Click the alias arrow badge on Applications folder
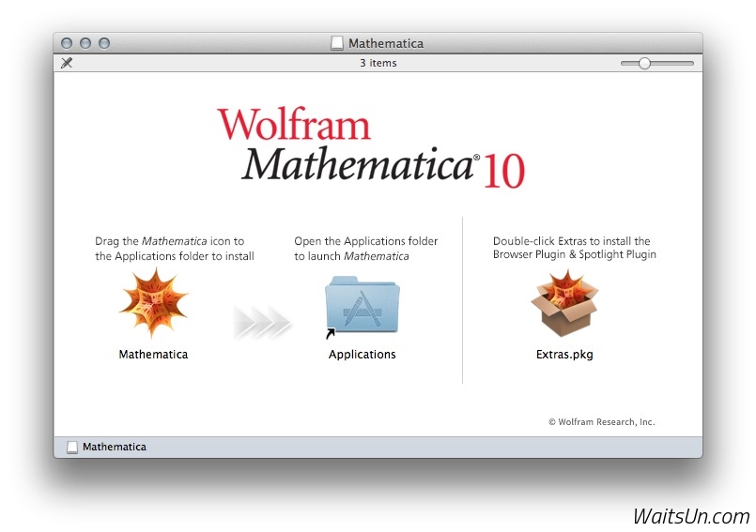Screen dimensions: 756x532 coord(331,332)
